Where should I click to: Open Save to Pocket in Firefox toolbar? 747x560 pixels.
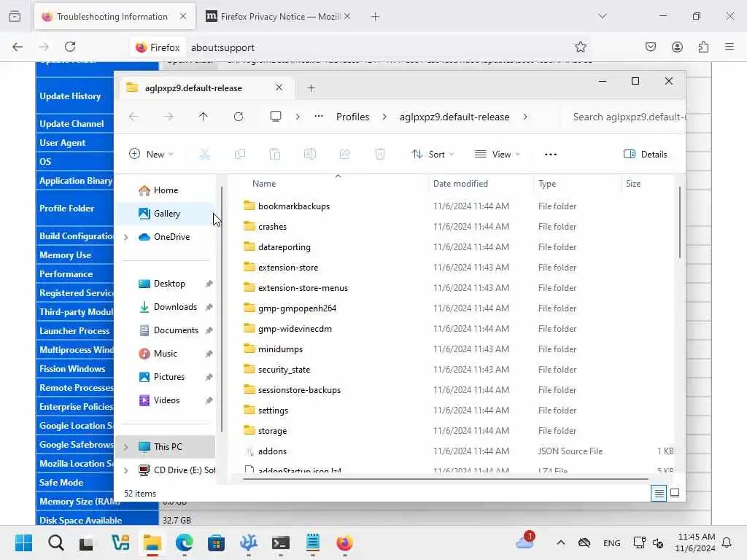click(651, 47)
